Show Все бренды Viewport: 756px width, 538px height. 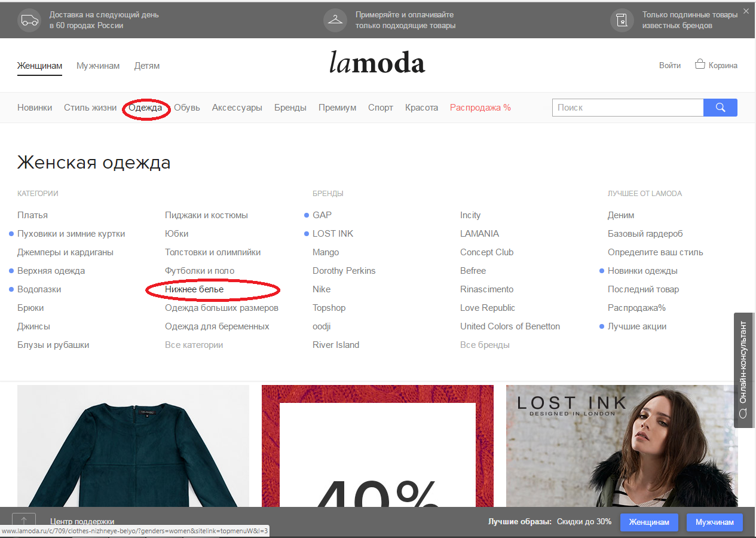pyautogui.click(x=485, y=345)
